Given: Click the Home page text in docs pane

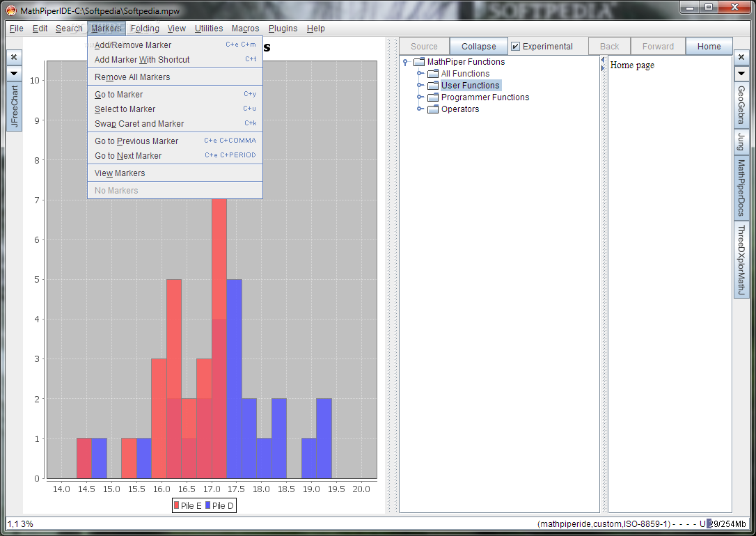Looking at the screenshot, I should click(632, 65).
